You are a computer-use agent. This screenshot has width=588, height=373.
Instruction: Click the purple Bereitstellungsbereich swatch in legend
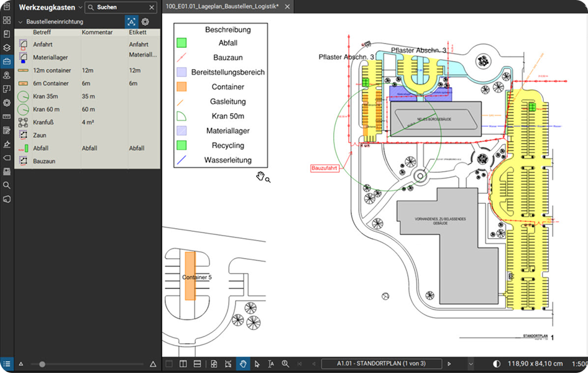[181, 72]
